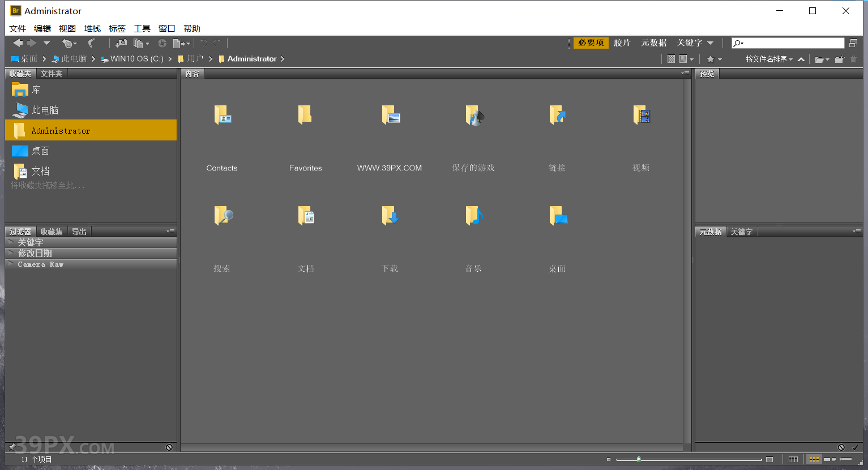Switch to the 胶片 workspace tab

(x=622, y=42)
